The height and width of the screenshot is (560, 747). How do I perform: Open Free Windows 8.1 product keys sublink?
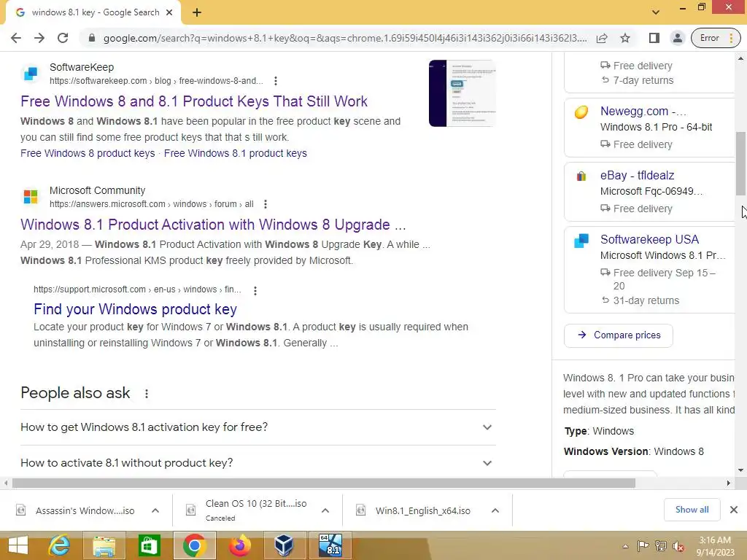(236, 153)
